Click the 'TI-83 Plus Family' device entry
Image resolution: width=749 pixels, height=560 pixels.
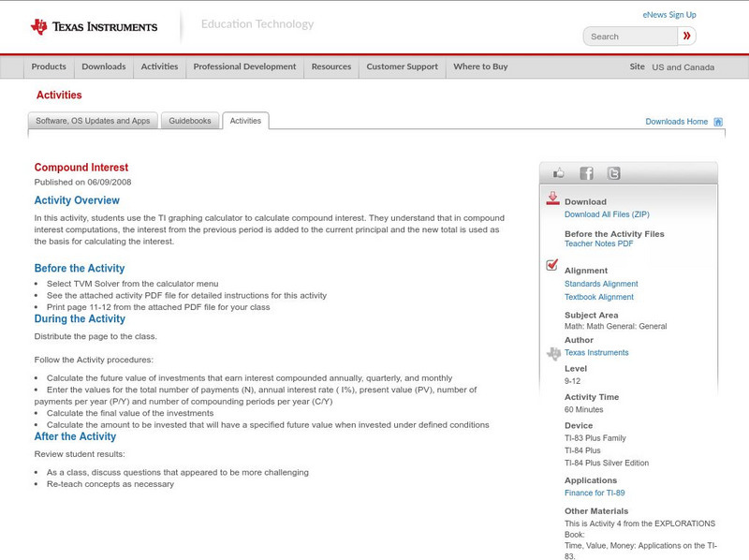[595, 438]
